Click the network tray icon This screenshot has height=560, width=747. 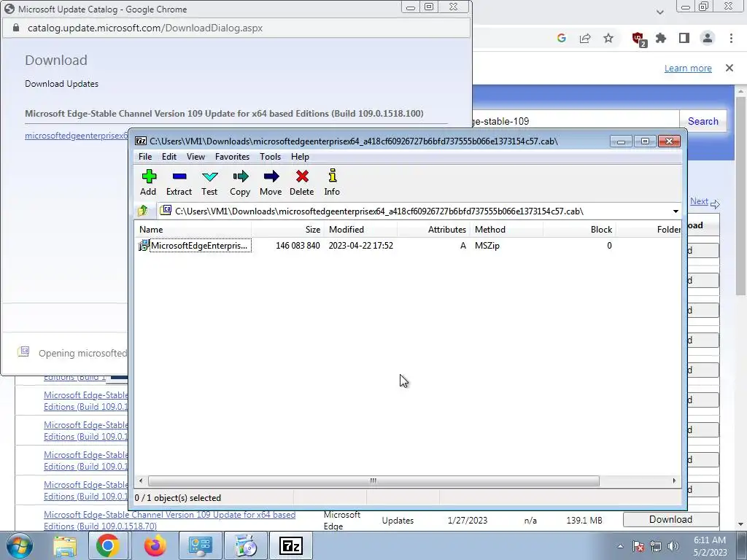click(656, 546)
